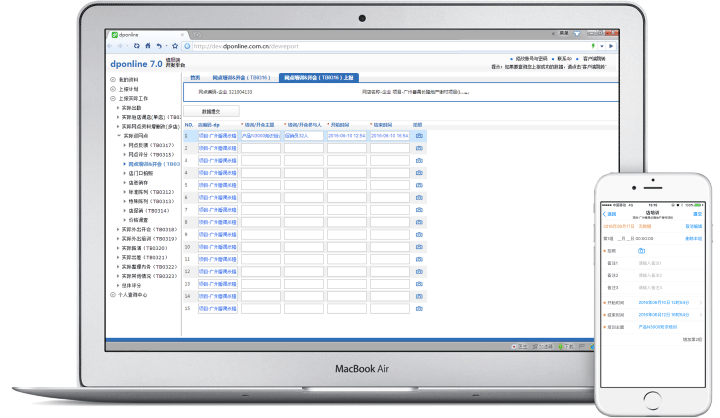720x418 pixels.
Task: Tap the add second group link on phone
Action: 692,339
